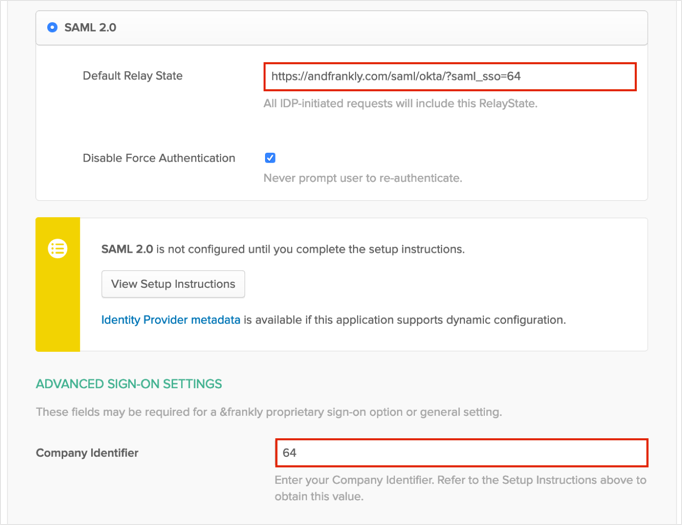Image resolution: width=682 pixels, height=525 pixels.
Task: Click the Default Relay State label
Action: tap(132, 76)
